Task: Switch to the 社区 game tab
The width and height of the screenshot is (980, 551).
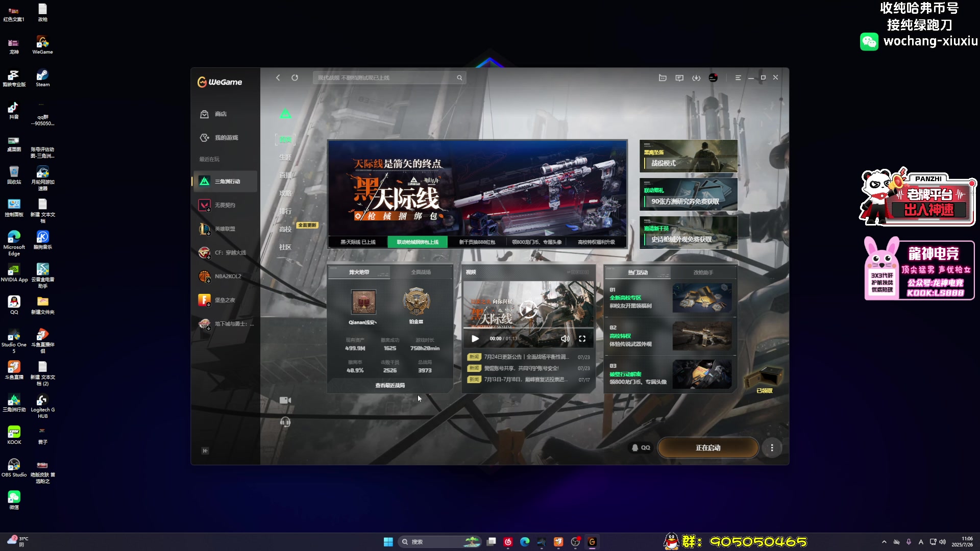Action: click(x=285, y=247)
